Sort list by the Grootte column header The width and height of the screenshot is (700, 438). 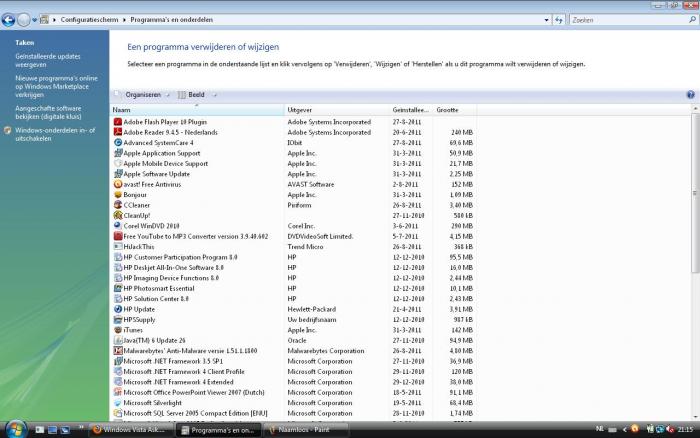coord(447,109)
